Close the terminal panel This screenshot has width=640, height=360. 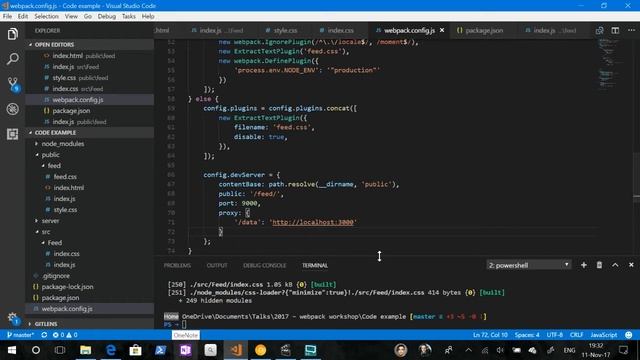point(631,265)
